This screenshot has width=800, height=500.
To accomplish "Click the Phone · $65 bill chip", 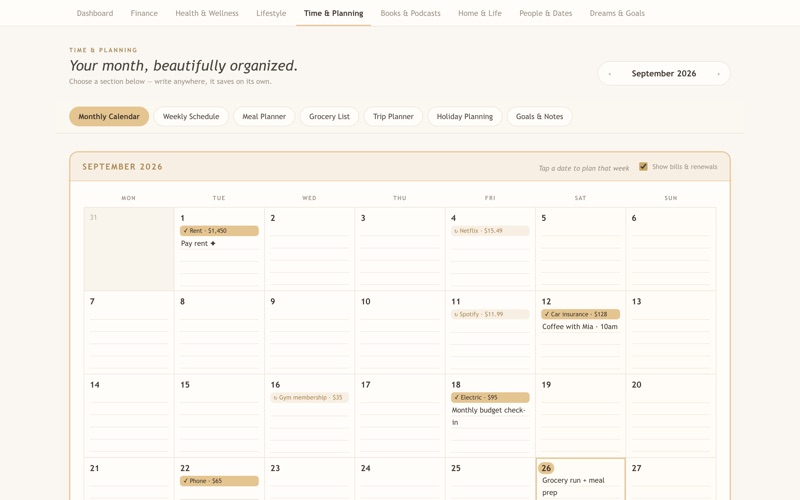I will [219, 481].
